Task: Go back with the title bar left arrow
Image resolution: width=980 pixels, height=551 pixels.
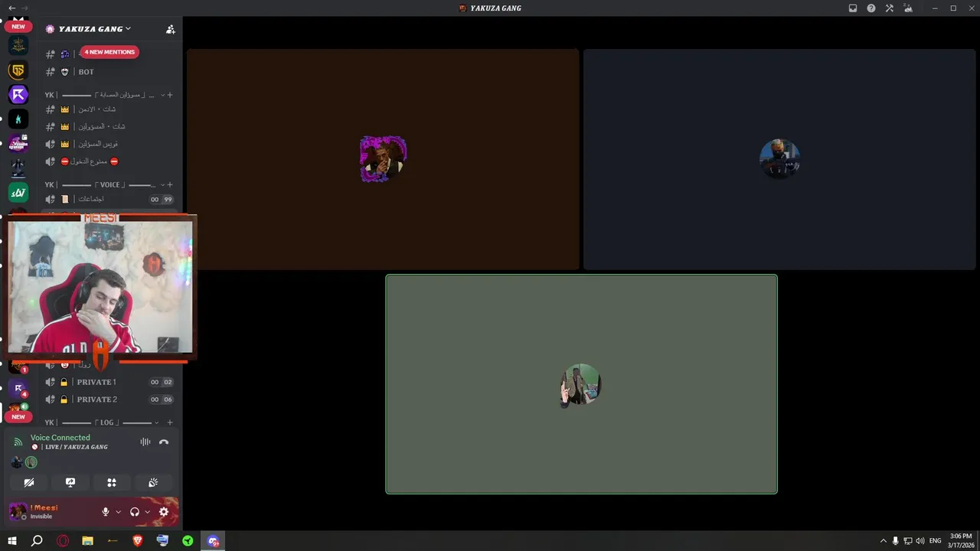Action: click(x=11, y=8)
